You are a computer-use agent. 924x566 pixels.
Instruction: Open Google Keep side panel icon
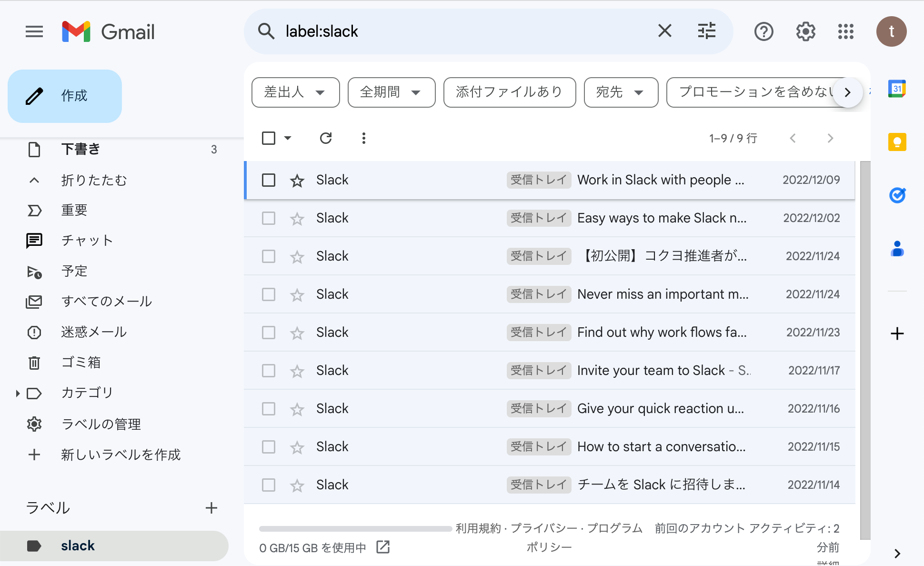[897, 142]
